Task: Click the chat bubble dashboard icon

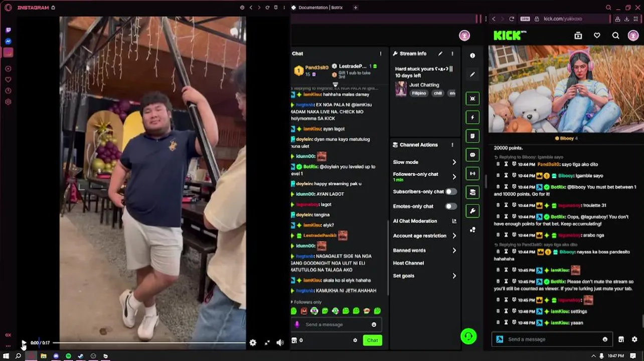Action: (472, 155)
